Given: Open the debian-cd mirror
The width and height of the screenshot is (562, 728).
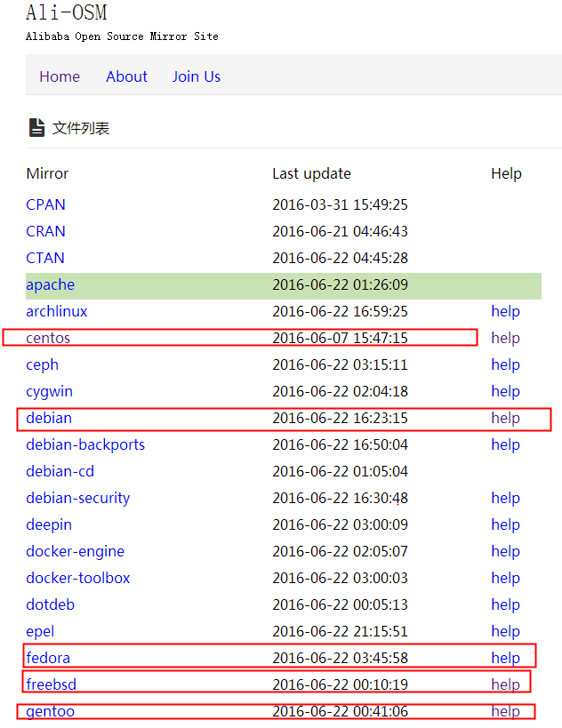Looking at the screenshot, I should (60, 471).
